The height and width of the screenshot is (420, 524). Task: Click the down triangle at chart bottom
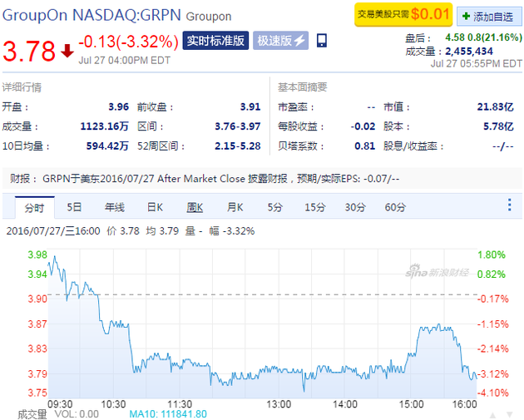[x=510, y=415]
